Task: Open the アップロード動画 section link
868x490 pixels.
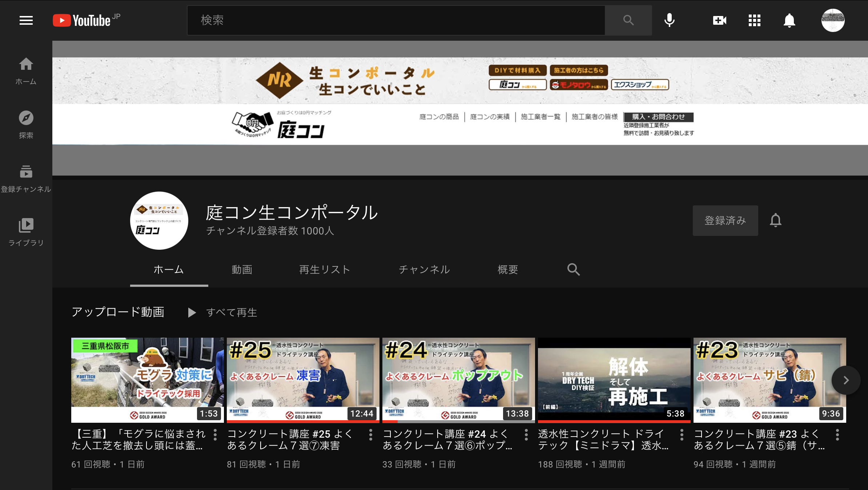Action: (x=118, y=312)
